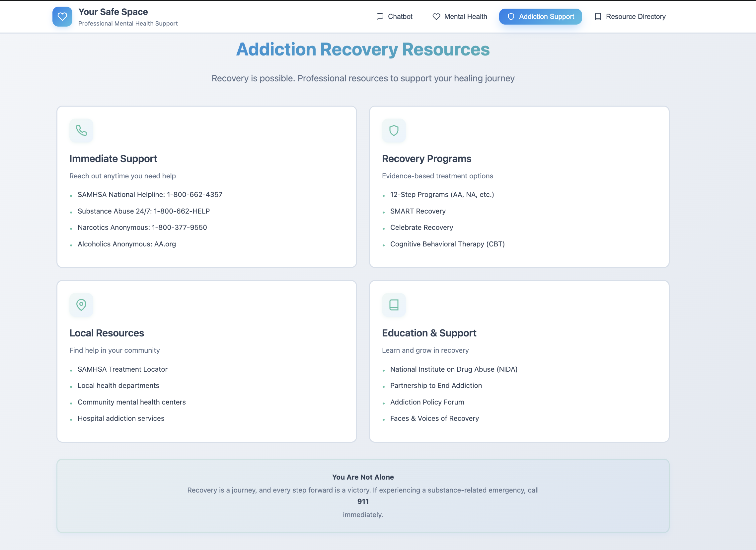Viewport: 756px width, 550px height.
Task: Click the speech bubble icon beside Chatbot
Action: coord(380,17)
